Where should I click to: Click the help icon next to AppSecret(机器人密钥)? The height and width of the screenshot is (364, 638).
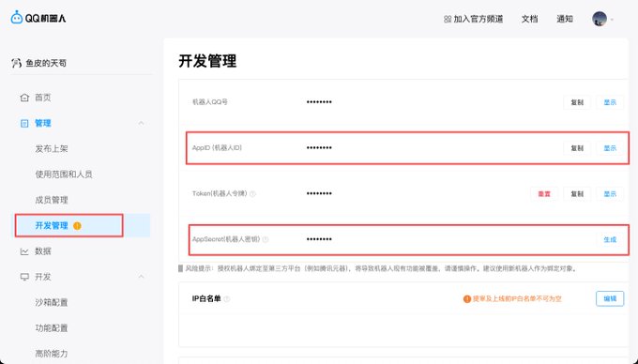coord(266,239)
